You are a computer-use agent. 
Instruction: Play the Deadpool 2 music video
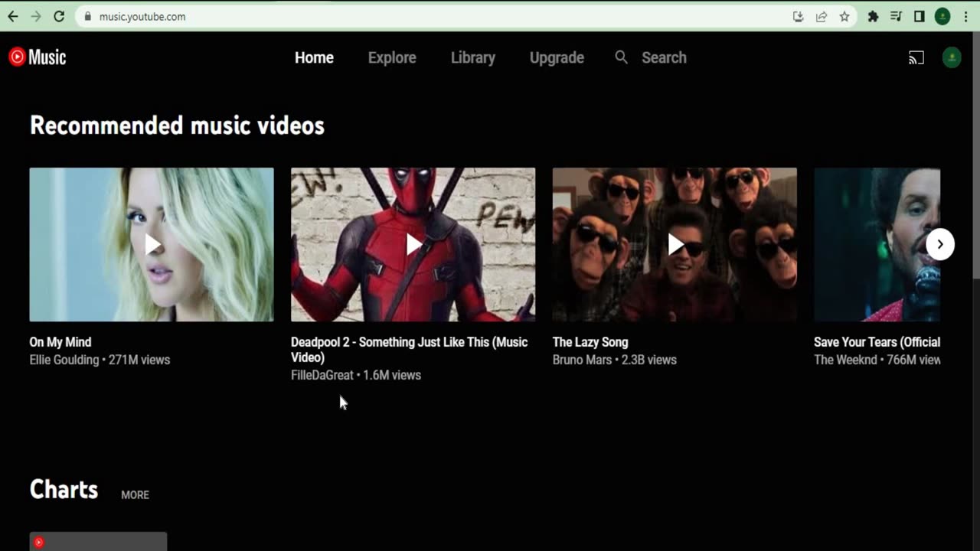coord(413,245)
